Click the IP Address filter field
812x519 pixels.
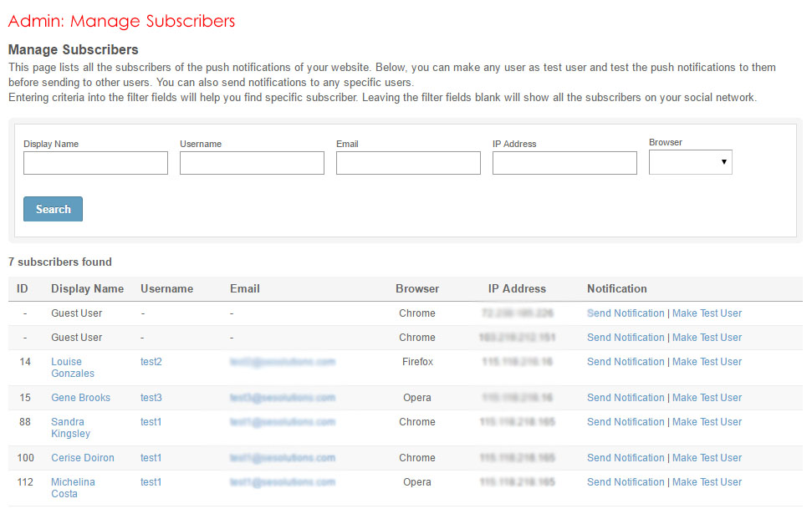[564, 163]
